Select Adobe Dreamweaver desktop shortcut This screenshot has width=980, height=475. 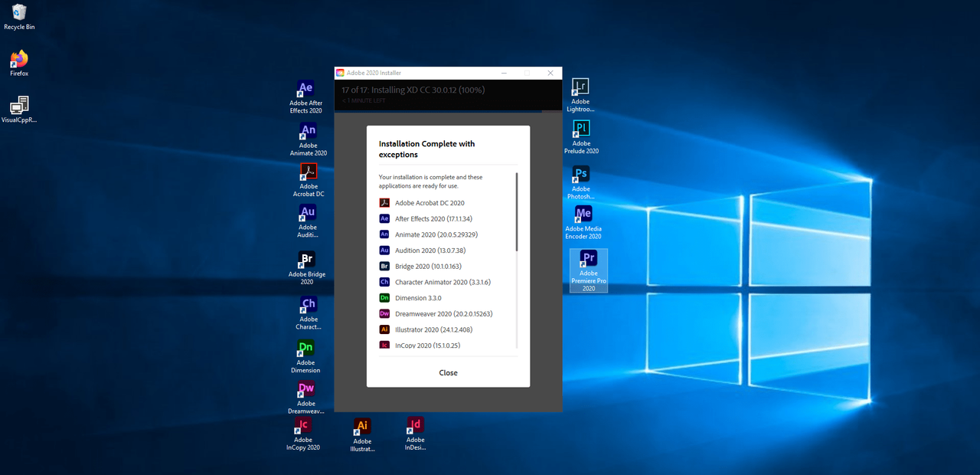(x=306, y=398)
